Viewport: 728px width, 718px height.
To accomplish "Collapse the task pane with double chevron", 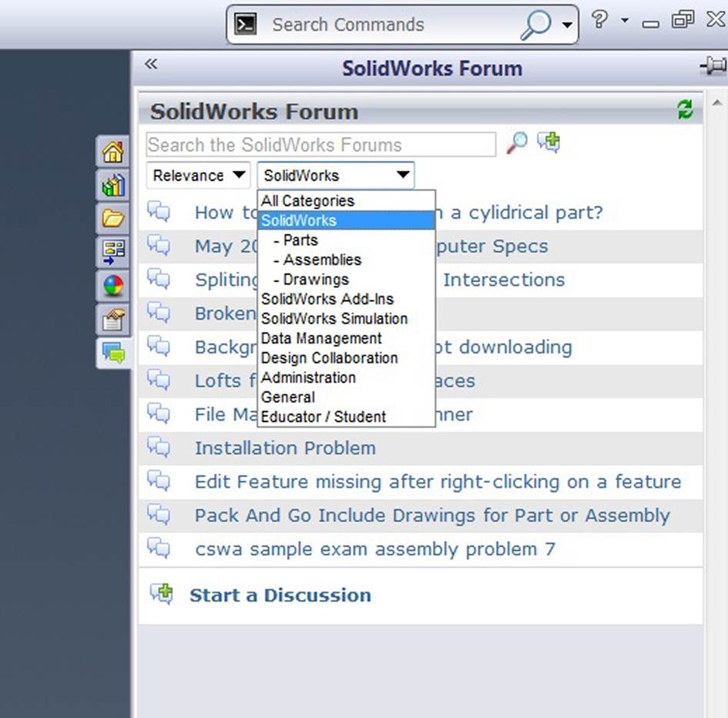I will (x=151, y=65).
